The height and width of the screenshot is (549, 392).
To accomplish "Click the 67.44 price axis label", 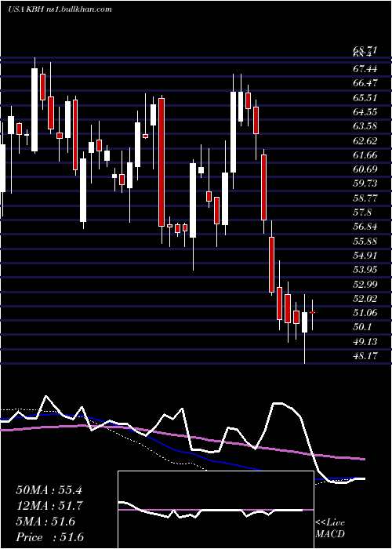I will (365, 69).
